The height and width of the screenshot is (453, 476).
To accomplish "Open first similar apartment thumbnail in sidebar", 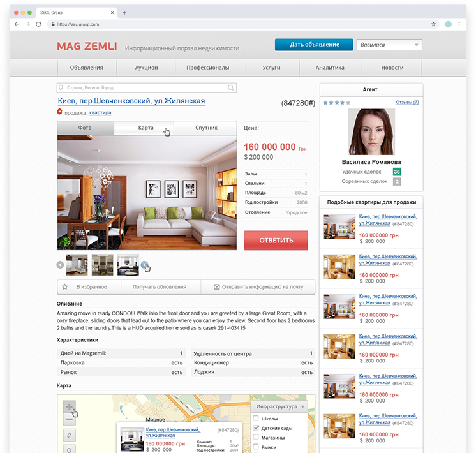I will (x=339, y=227).
